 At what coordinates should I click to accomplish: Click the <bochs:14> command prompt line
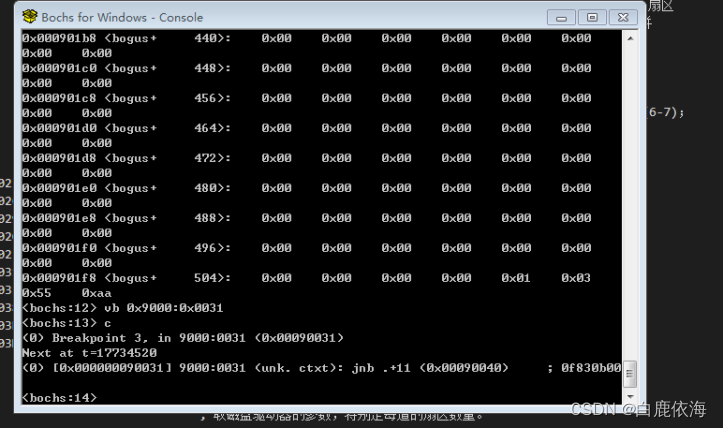(x=59, y=398)
